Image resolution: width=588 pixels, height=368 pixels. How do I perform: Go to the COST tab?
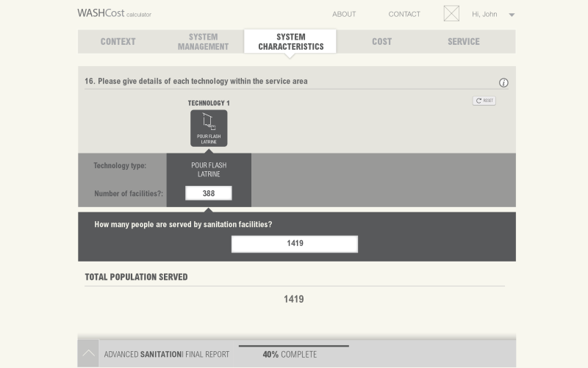(x=381, y=42)
